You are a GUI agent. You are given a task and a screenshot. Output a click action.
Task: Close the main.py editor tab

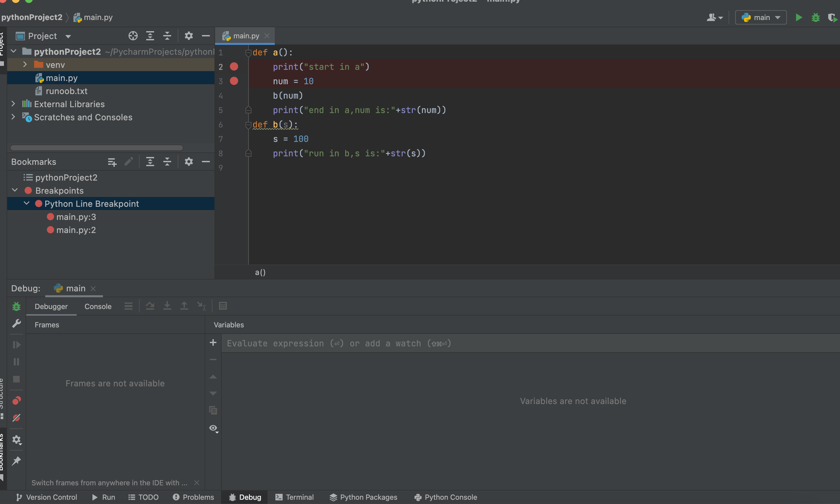(x=267, y=36)
